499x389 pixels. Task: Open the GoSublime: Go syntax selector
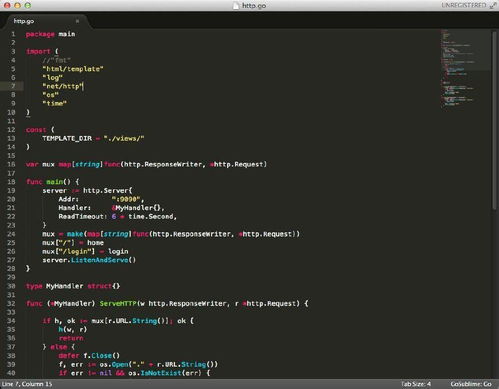point(471,384)
